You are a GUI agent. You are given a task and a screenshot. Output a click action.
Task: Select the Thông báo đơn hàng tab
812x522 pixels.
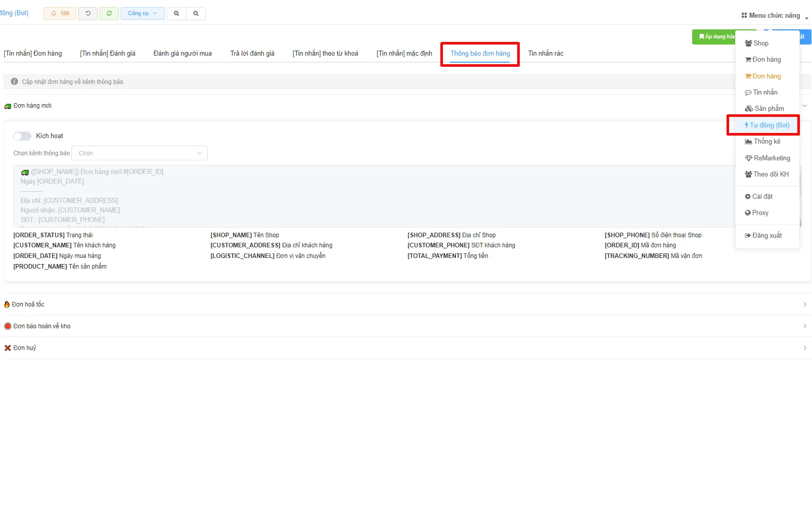[x=480, y=54]
